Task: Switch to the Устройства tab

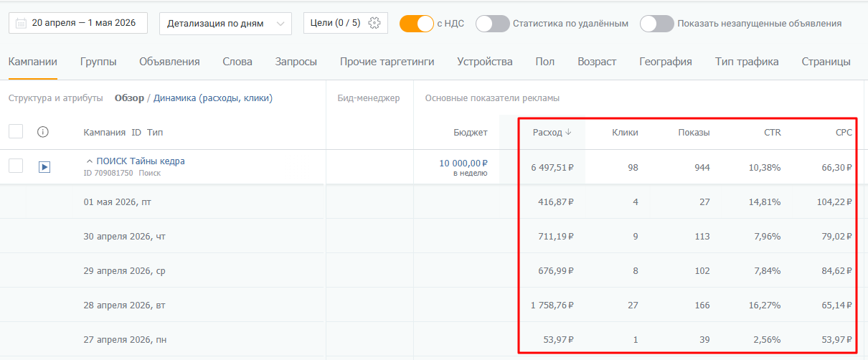Action: [x=485, y=62]
